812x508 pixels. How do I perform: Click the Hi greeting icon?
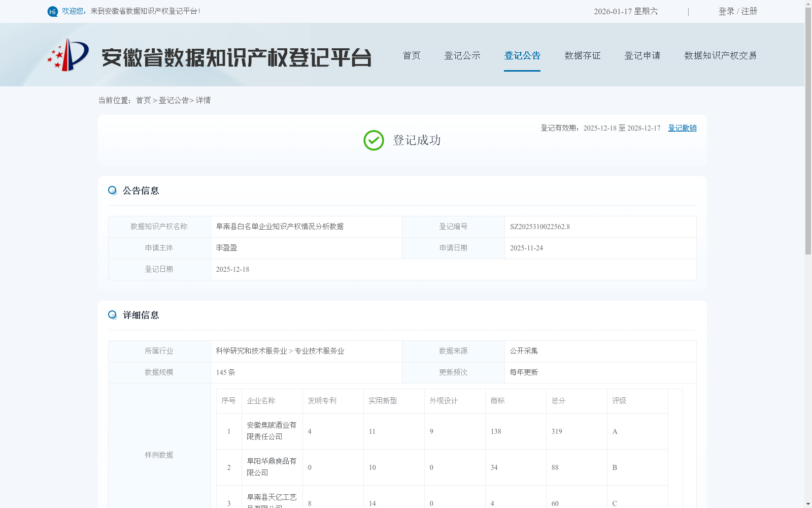(x=53, y=11)
